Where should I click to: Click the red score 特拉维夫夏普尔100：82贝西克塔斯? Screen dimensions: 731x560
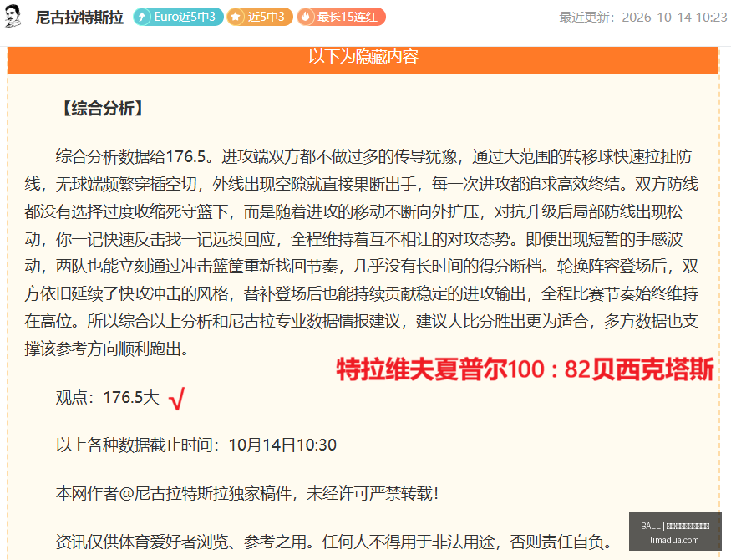point(525,369)
